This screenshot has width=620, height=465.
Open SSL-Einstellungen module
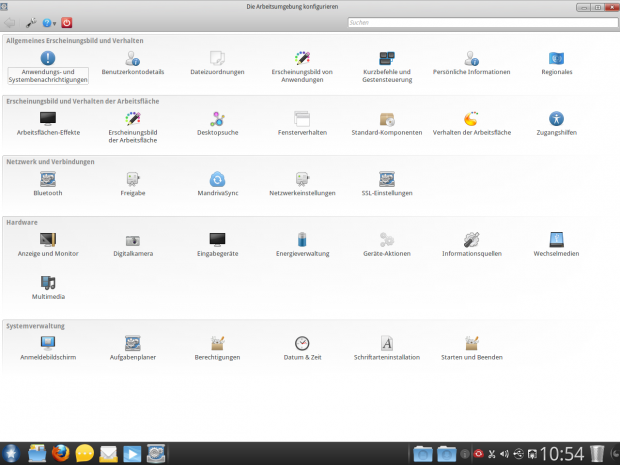click(387, 184)
